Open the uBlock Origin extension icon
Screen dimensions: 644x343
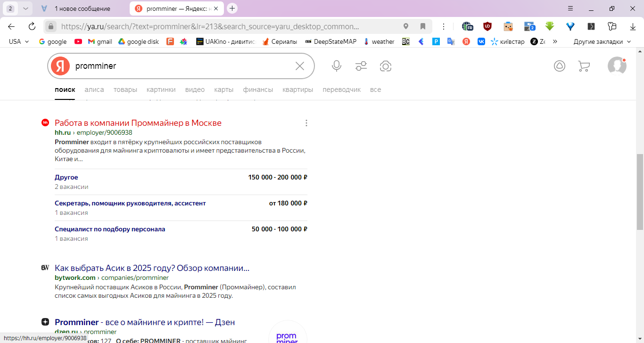487,26
